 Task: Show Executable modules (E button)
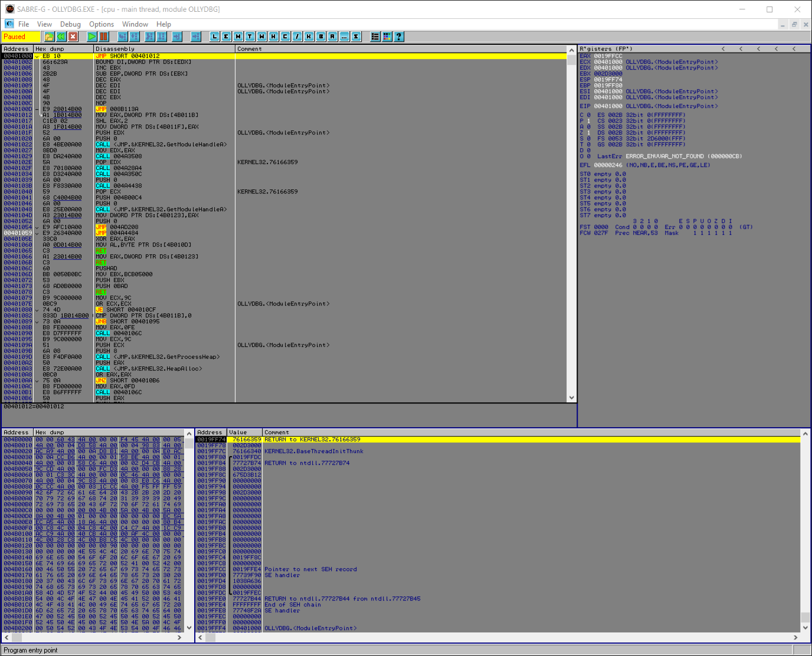pos(227,37)
